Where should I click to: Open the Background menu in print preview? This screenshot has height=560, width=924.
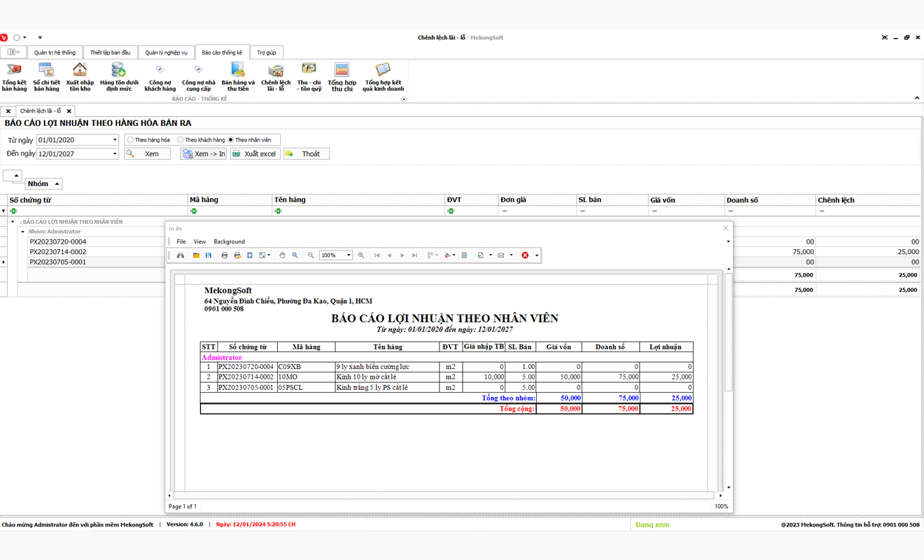click(229, 241)
